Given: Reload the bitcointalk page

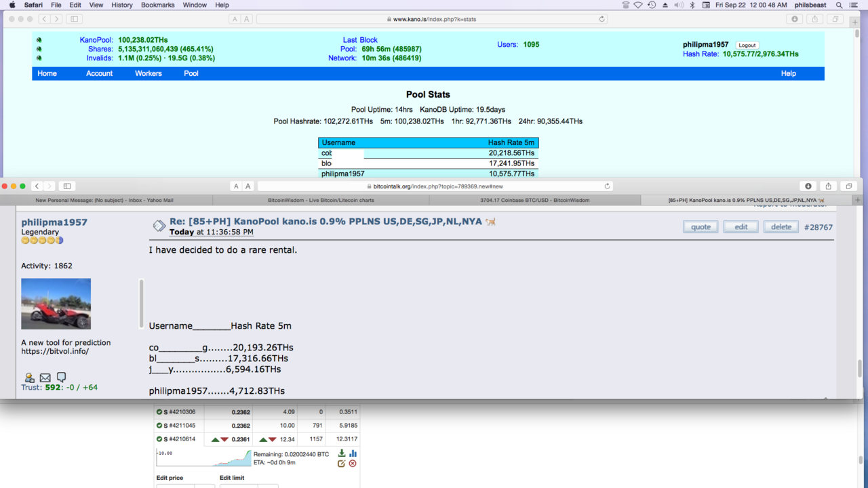Looking at the screenshot, I should [x=607, y=186].
